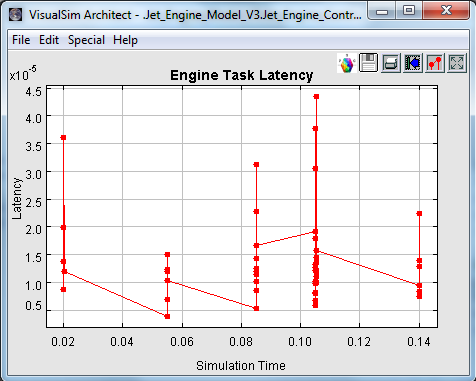This screenshot has width=476, height=381.
Task: Open the Edit menu
Action: 49,40
